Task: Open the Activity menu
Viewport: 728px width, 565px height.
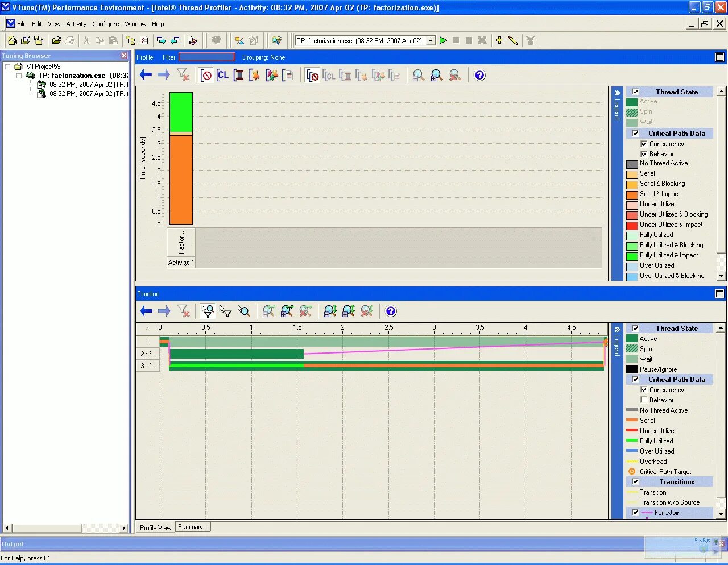Action: [x=76, y=24]
